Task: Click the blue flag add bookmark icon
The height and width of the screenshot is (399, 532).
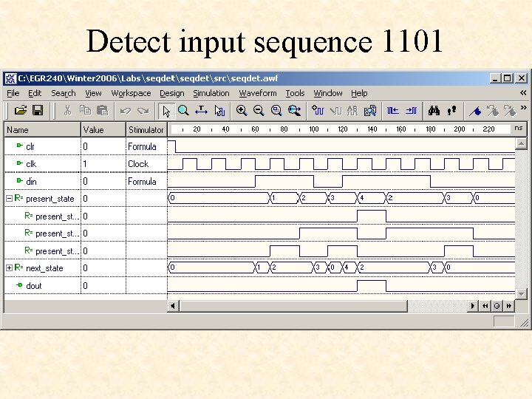Action: tap(475, 111)
